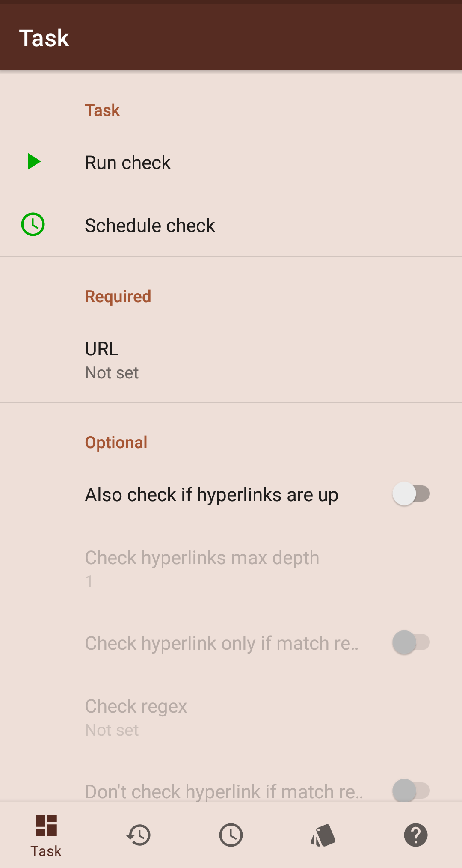Open the theme swatches tab icon

[x=323, y=835]
